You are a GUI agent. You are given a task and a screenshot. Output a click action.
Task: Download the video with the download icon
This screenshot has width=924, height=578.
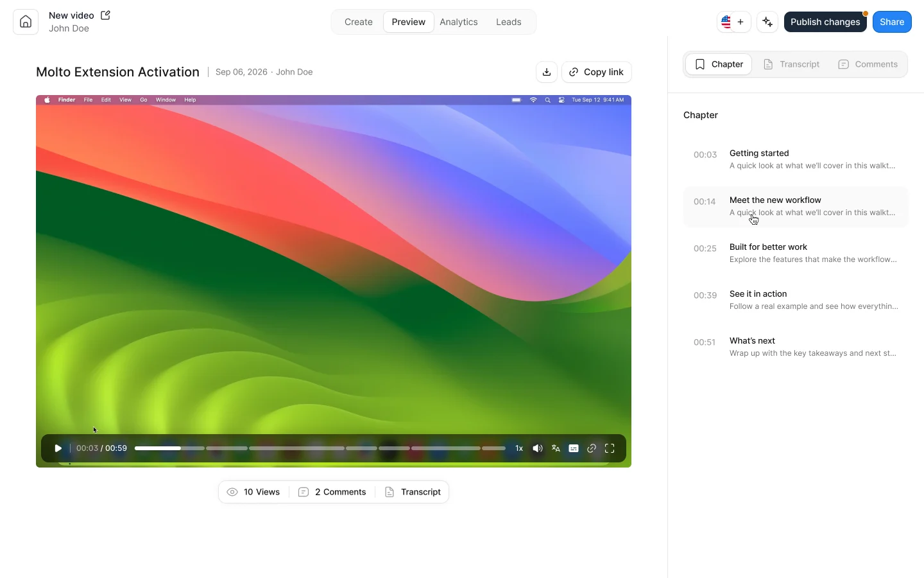547,72
